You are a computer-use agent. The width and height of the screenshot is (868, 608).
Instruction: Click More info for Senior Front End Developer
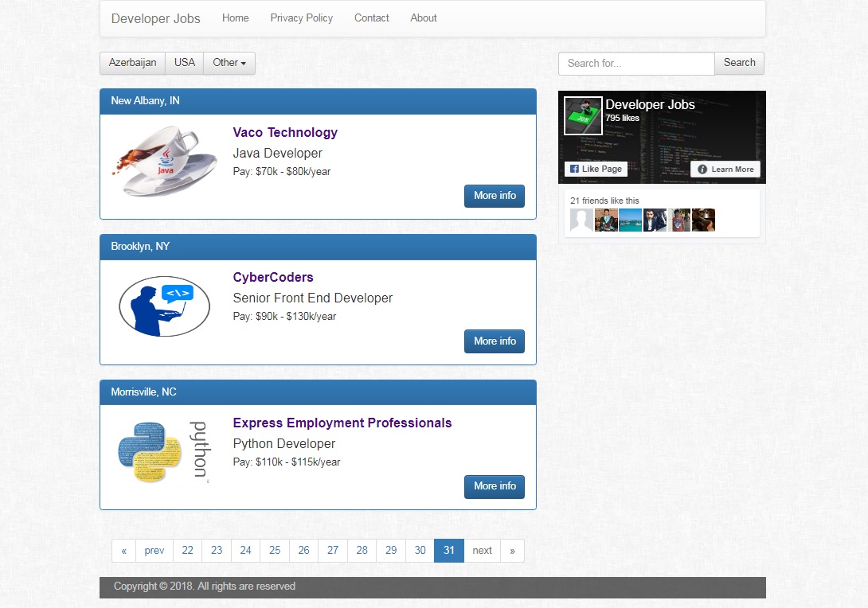495,341
